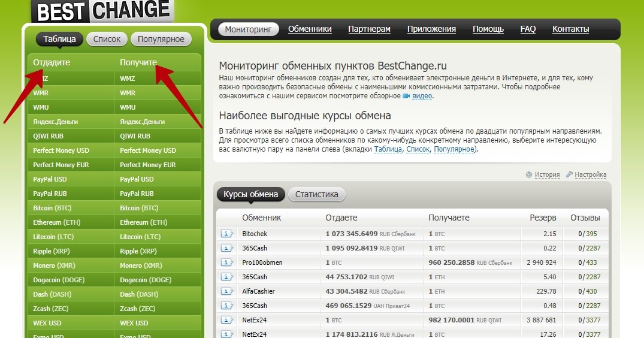
Task: Open the Курсы обмена tab
Action: [x=250, y=194]
